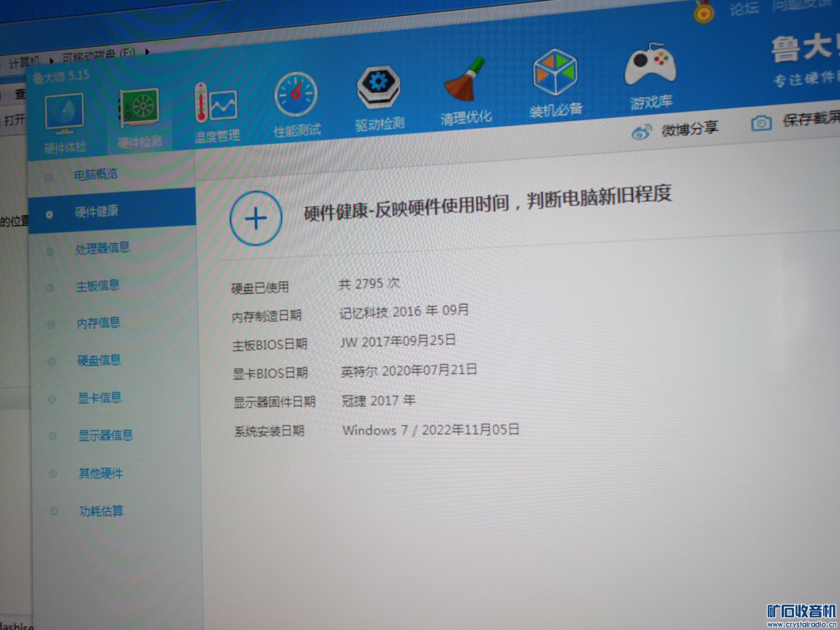
Task: Go to 显示器信息 sidebar entry
Action: (x=105, y=435)
